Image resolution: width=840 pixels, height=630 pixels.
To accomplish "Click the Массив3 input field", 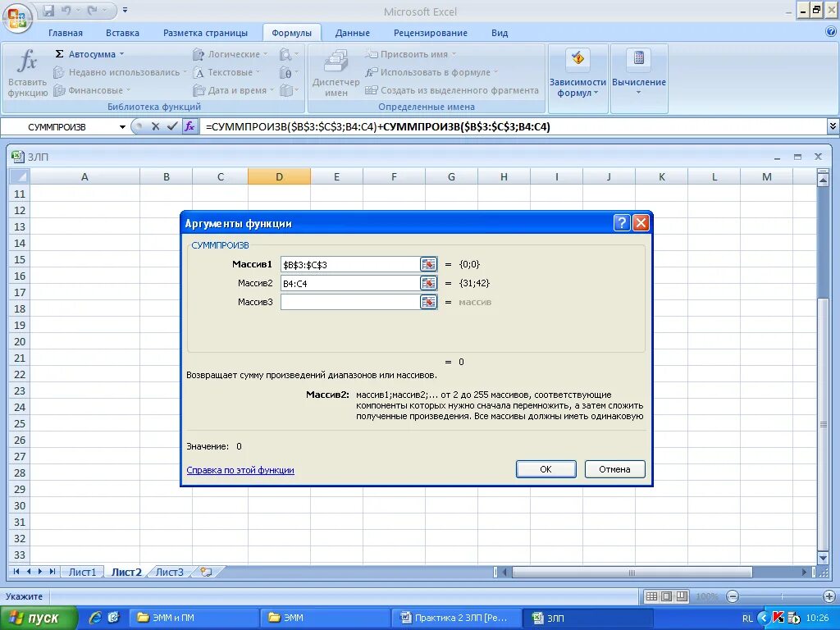I will 349,302.
